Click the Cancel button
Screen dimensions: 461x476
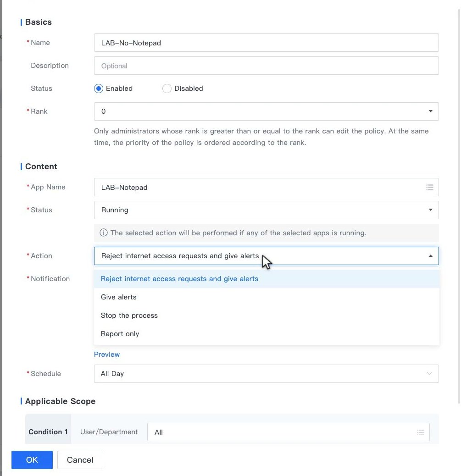[80, 460]
